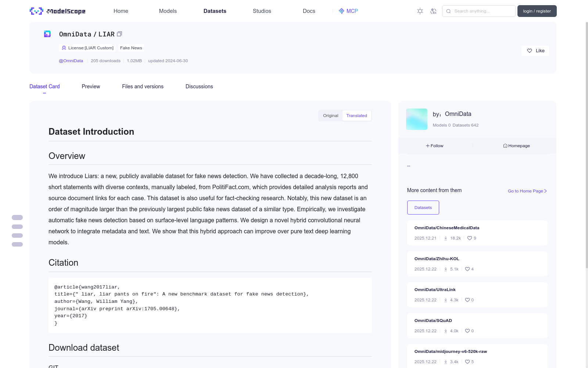This screenshot has height=368, width=588.
Task: Click the fourth outline marker on left
Action: 17,244
